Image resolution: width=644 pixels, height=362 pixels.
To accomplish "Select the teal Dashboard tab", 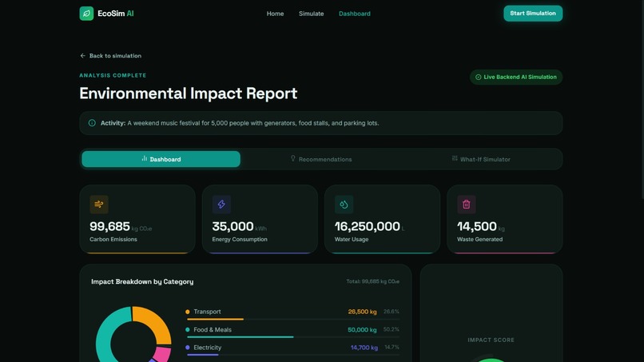I will click(161, 159).
